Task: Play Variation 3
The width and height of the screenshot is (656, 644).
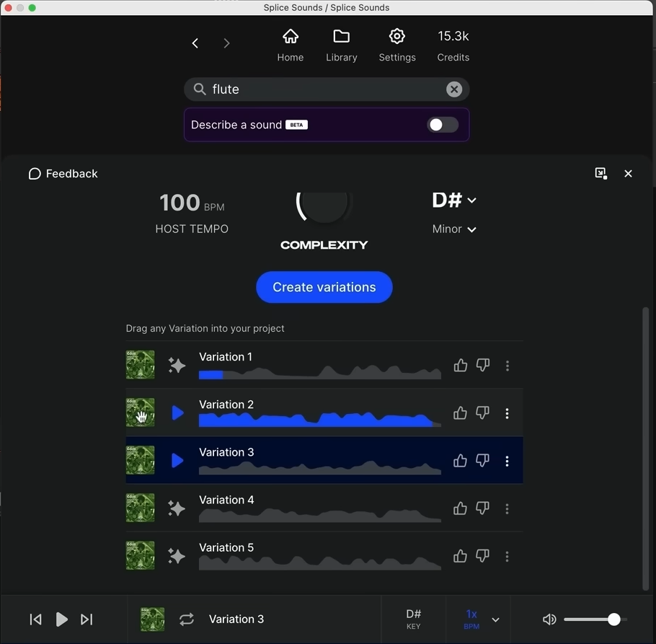Action: click(177, 461)
